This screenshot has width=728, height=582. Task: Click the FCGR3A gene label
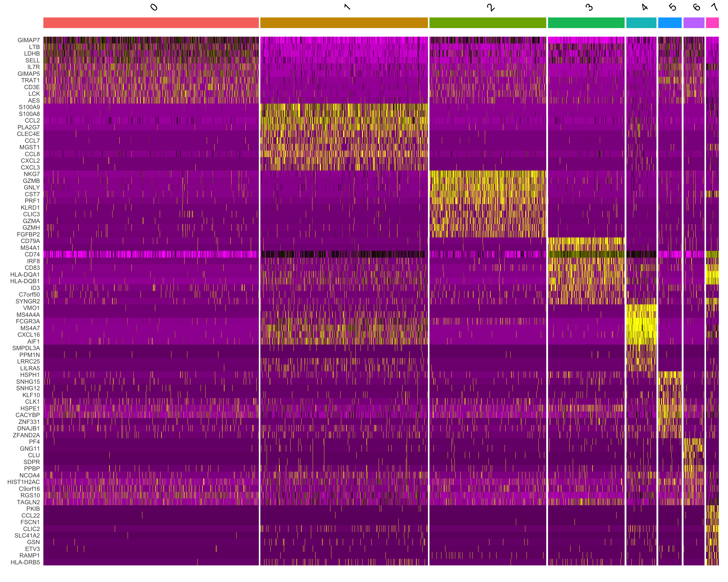coord(28,321)
